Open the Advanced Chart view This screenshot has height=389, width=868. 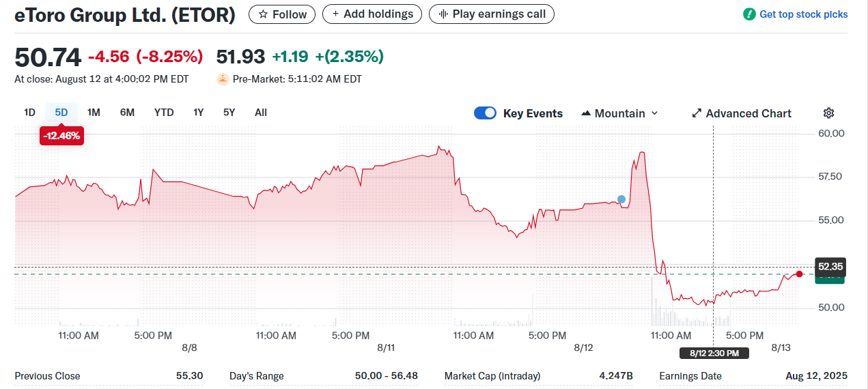tap(742, 113)
